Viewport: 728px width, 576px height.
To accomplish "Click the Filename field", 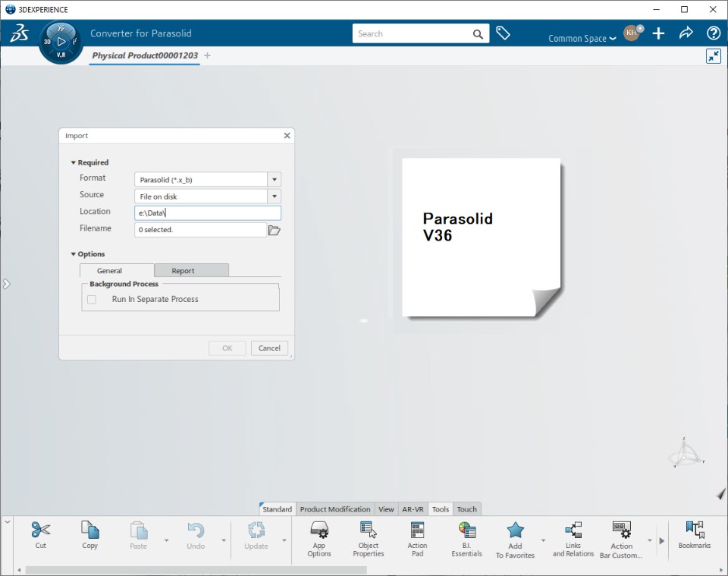I will pos(200,229).
